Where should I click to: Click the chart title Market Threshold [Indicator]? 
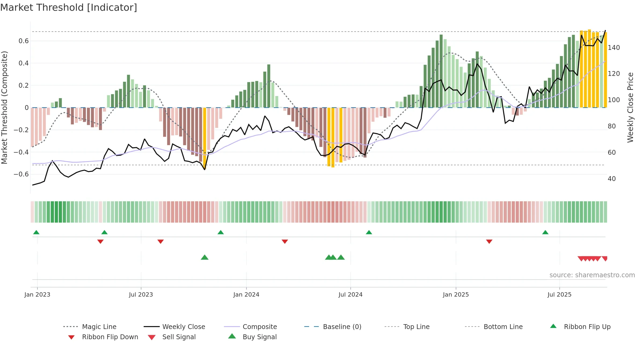(69, 8)
